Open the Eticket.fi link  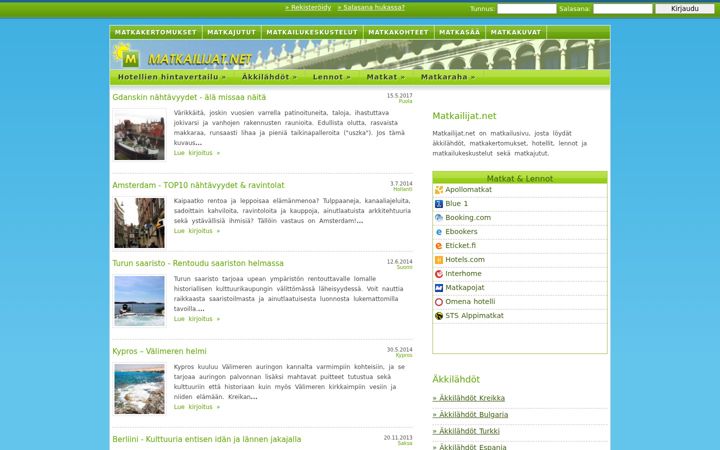click(x=461, y=246)
